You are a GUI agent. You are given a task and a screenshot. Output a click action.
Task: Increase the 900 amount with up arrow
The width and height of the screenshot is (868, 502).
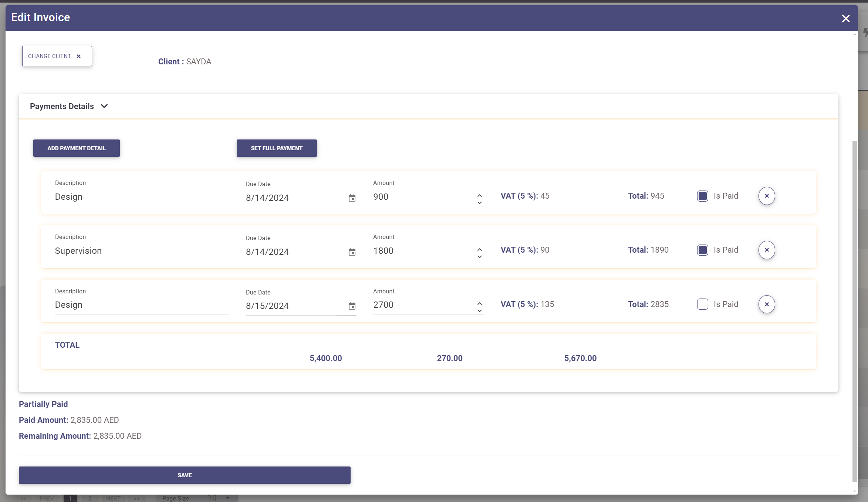tap(479, 195)
